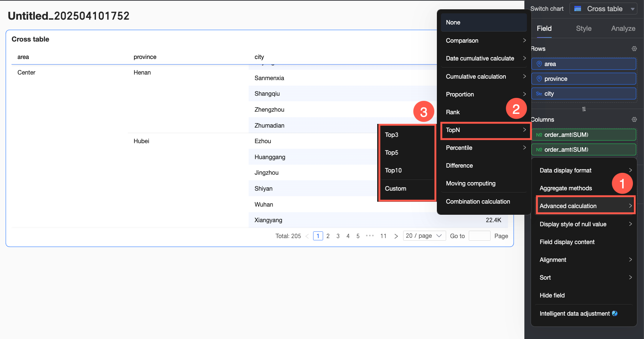The width and height of the screenshot is (644, 339).
Task: Expand the Proportion submenu arrow
Action: tap(524, 94)
